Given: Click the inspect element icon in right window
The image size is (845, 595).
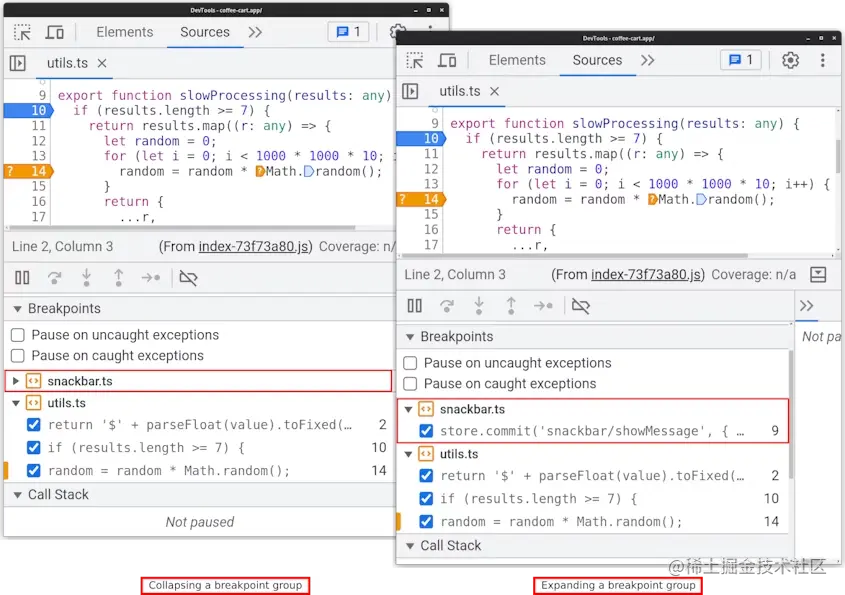Looking at the screenshot, I should (x=414, y=60).
